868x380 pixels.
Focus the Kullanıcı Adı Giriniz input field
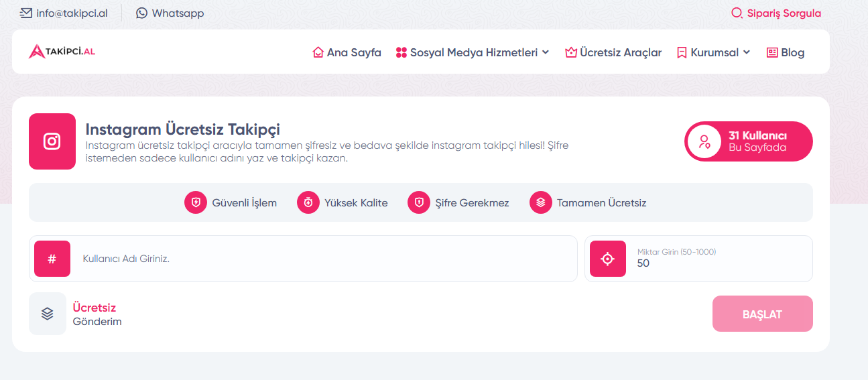tap(322, 259)
